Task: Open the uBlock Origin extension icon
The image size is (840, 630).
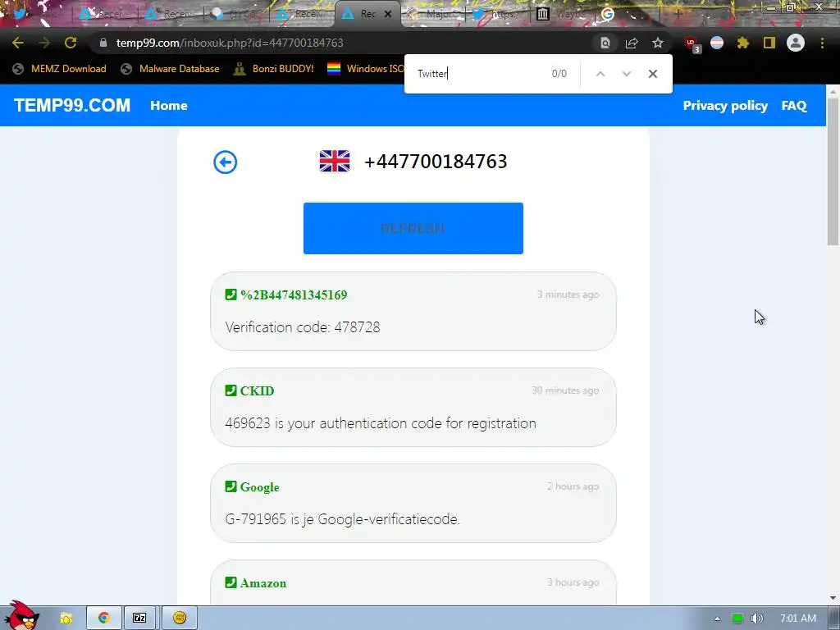Action: tap(692, 43)
